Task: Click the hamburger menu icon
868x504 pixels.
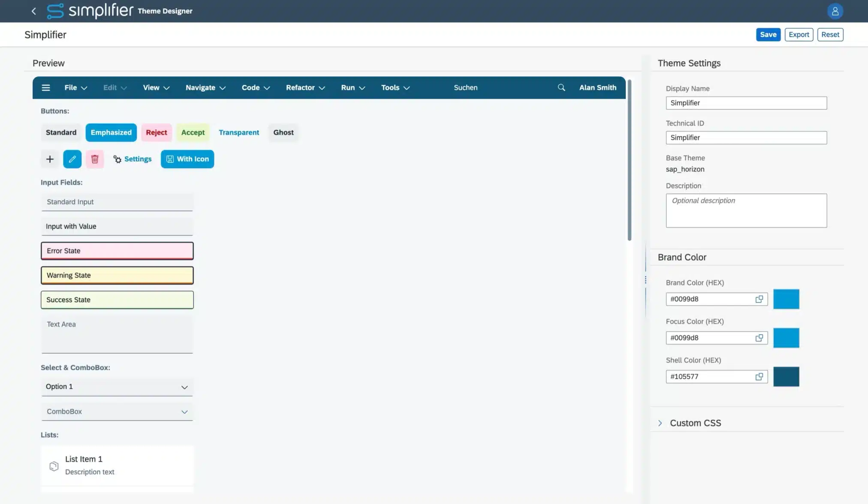Action: [46, 87]
